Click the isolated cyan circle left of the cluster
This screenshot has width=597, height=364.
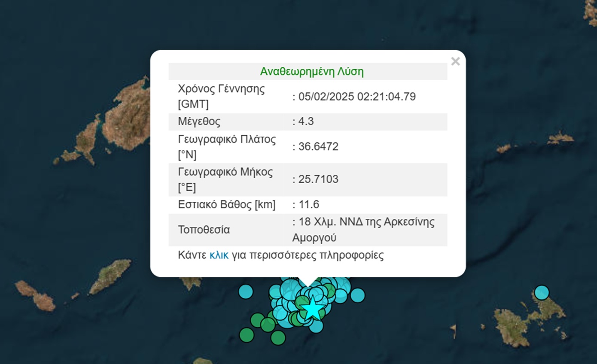[246, 292]
